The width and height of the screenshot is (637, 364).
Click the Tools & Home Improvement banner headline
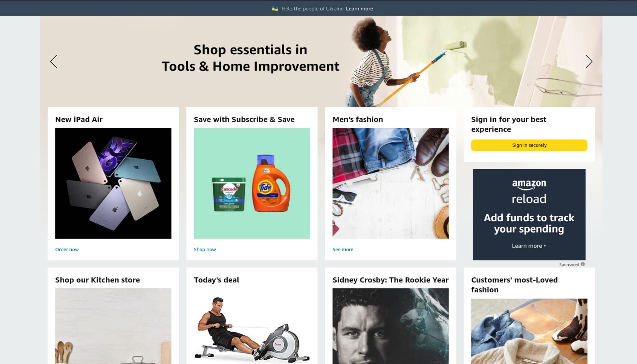250,58
